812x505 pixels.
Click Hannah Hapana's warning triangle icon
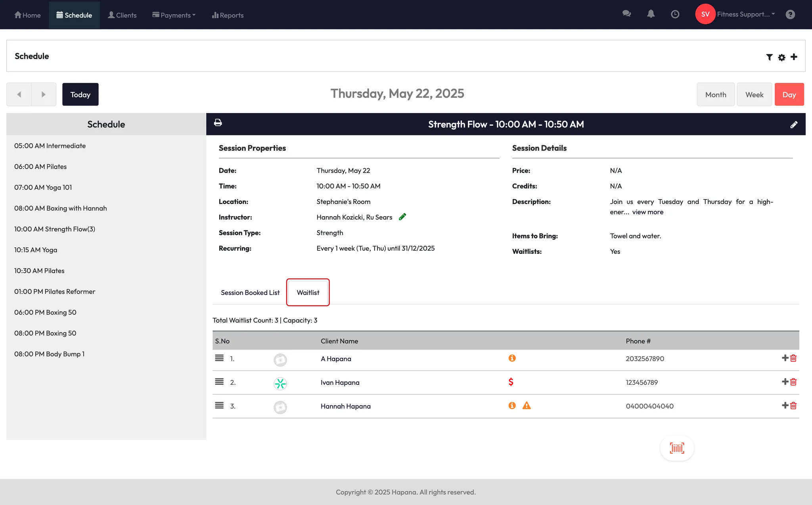[x=526, y=405]
